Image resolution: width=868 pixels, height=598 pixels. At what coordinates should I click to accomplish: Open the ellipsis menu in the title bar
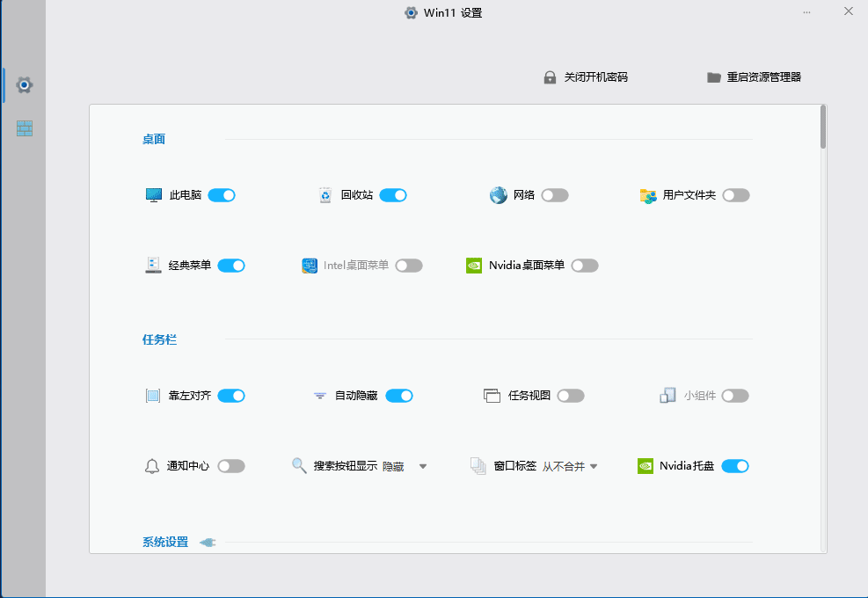806,11
